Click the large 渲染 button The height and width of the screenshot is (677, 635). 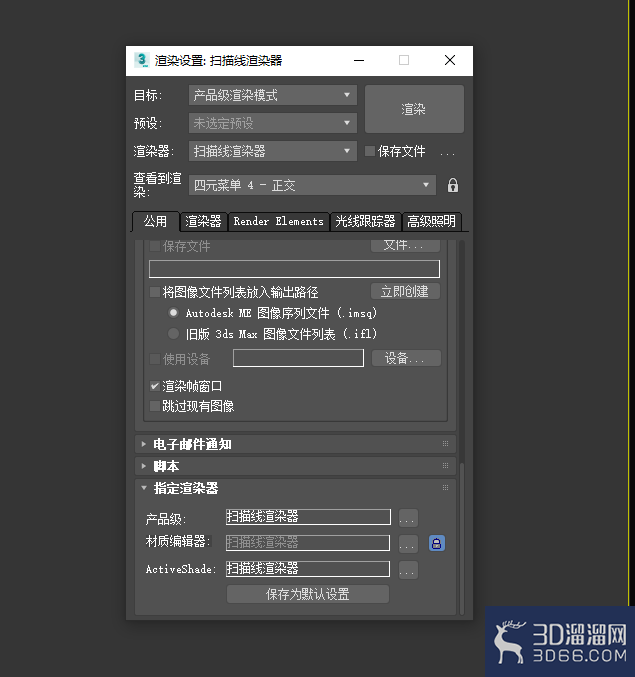414,109
